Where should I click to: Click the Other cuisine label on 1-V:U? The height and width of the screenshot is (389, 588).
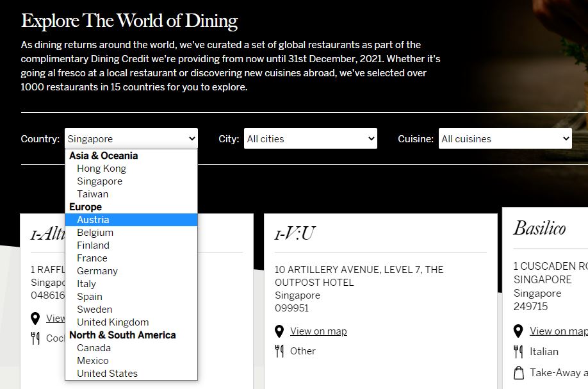[x=302, y=351]
